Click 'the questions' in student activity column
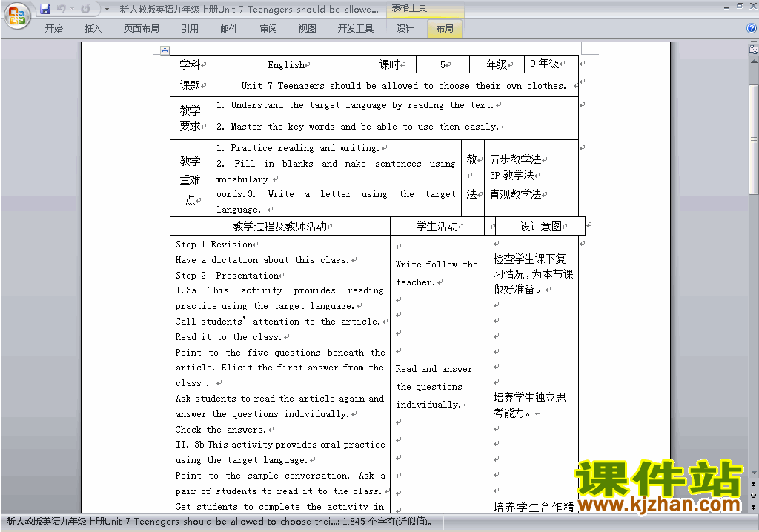Screen dimensions: 759x532 pos(429,387)
